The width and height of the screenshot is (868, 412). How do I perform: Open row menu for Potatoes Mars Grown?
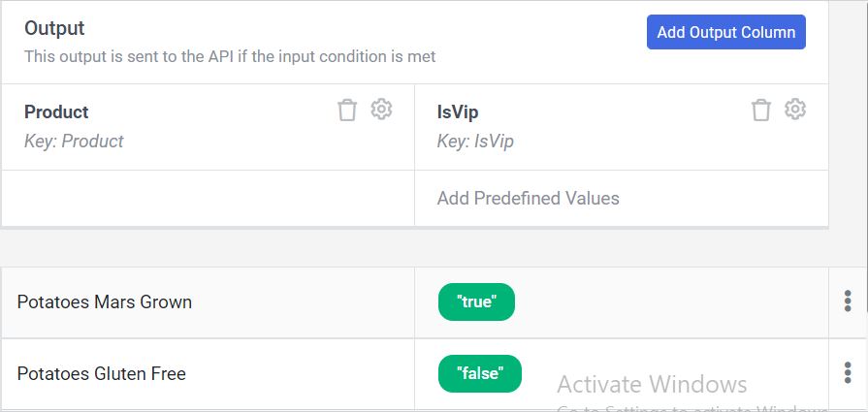click(x=848, y=301)
